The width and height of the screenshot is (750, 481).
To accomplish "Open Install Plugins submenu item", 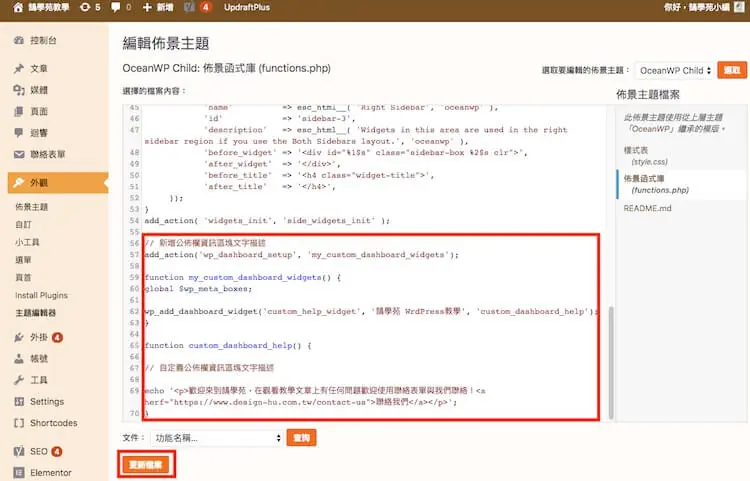I will 41,295.
